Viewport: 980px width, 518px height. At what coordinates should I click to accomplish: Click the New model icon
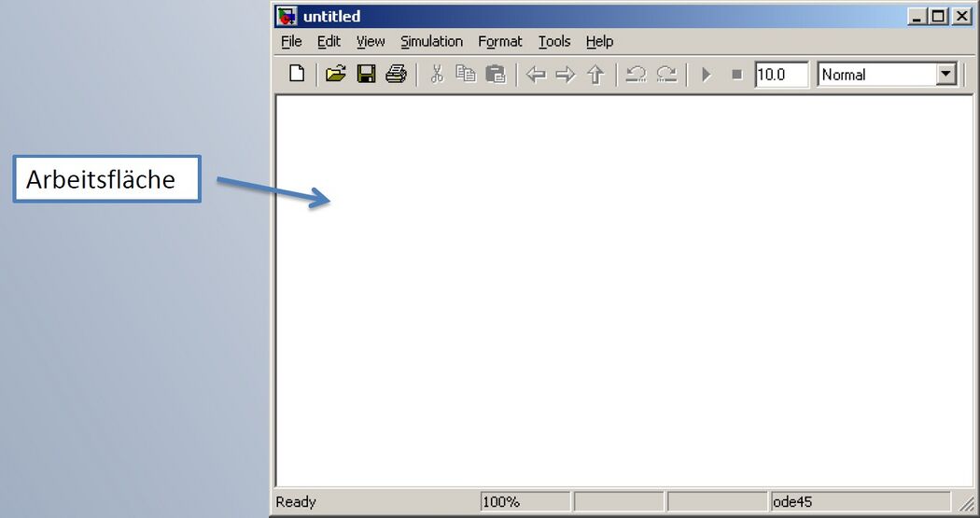coord(297,75)
